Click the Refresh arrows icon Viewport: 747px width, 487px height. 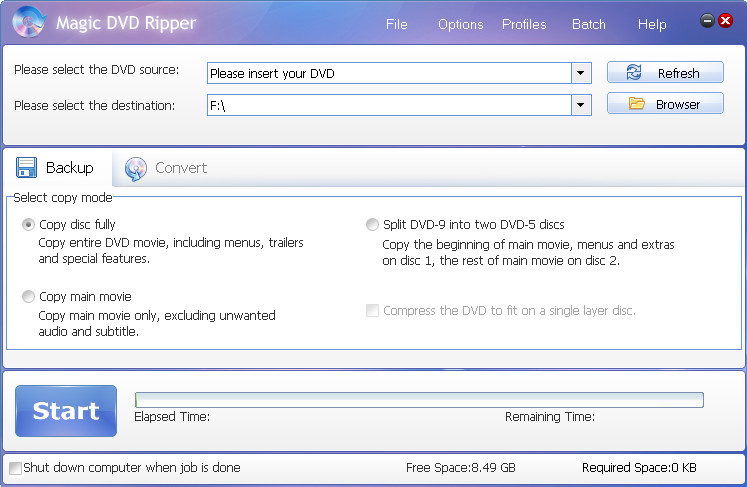(x=634, y=72)
